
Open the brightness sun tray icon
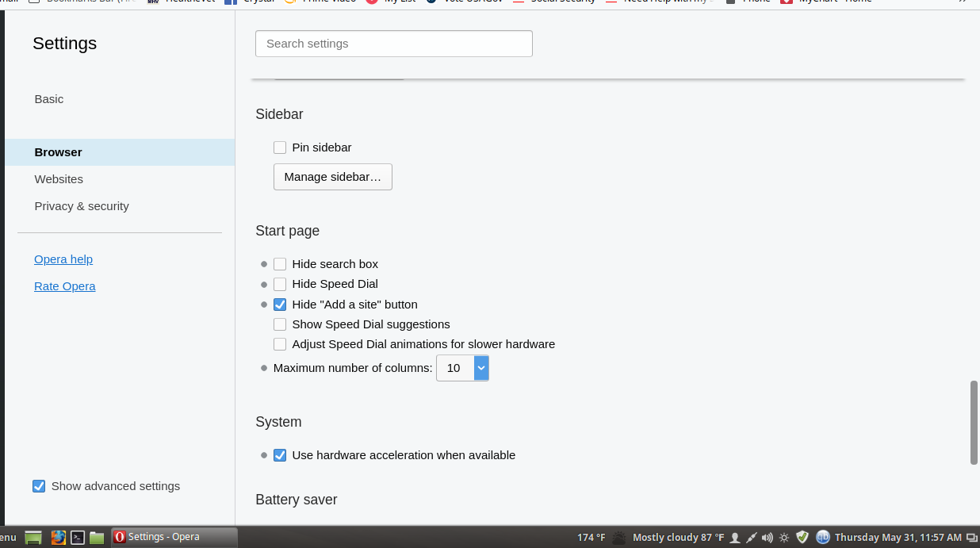pos(784,538)
